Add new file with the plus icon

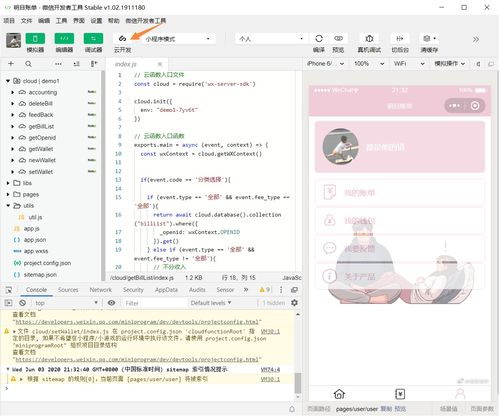(11, 64)
